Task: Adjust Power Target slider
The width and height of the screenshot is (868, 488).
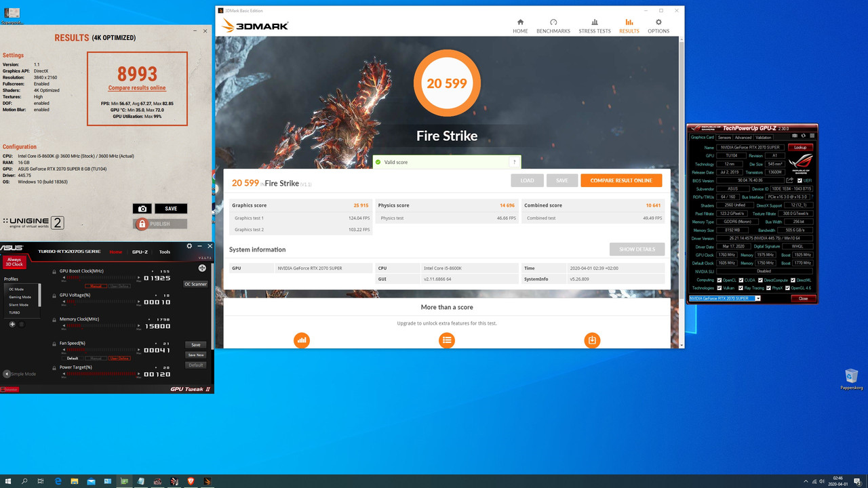Action: [101, 374]
